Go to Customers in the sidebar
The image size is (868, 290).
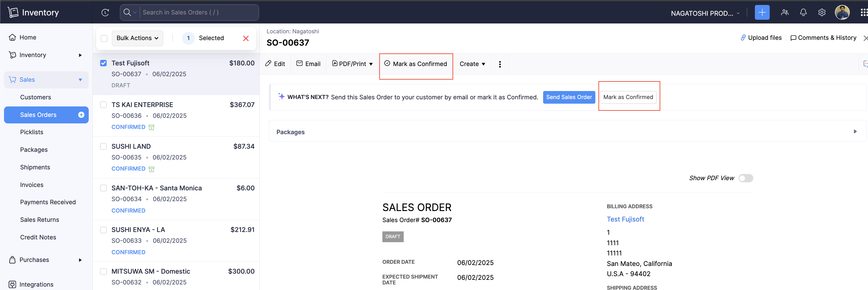click(x=35, y=97)
